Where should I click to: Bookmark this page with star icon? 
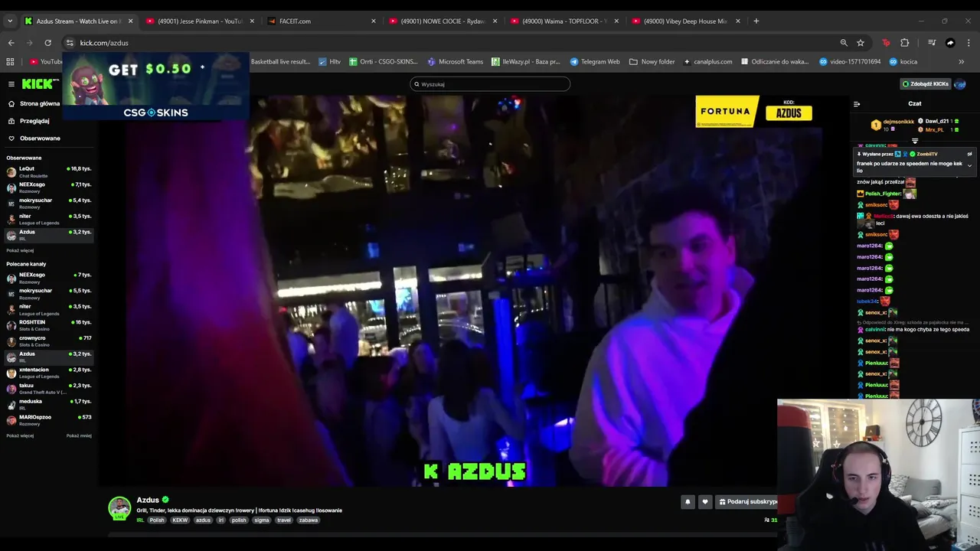tap(861, 43)
